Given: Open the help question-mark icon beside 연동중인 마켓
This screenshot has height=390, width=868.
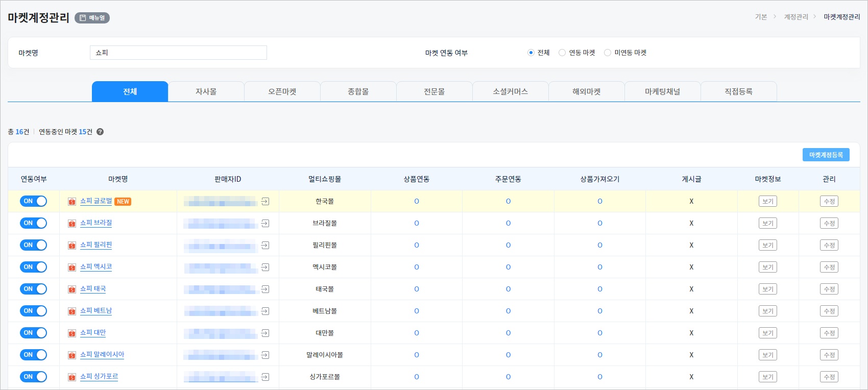Looking at the screenshot, I should point(100,132).
